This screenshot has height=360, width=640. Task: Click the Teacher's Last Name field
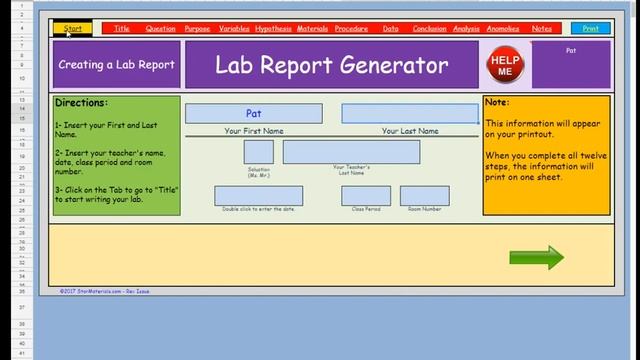pyautogui.click(x=351, y=152)
